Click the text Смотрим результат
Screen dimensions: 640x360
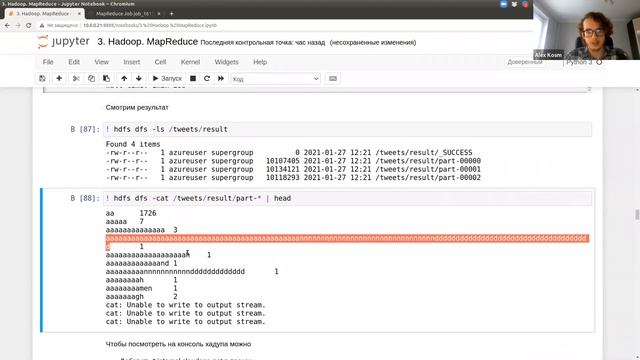pyautogui.click(x=137, y=107)
